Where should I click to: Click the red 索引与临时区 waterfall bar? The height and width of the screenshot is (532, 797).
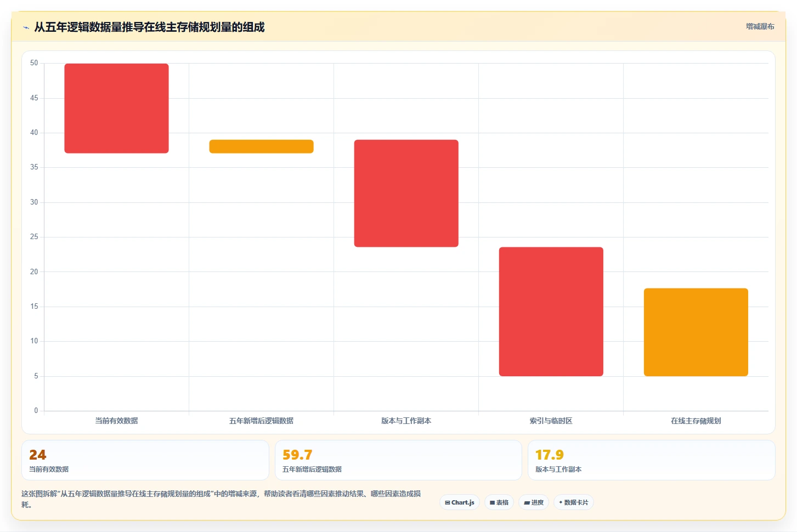[x=551, y=312]
